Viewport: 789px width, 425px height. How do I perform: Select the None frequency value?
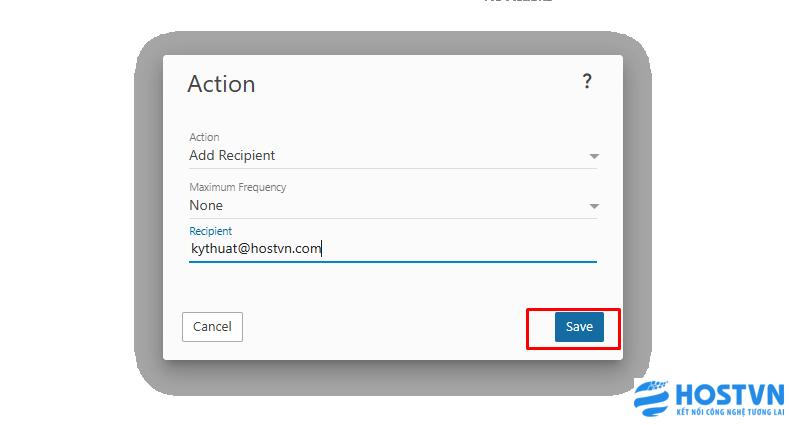point(206,205)
